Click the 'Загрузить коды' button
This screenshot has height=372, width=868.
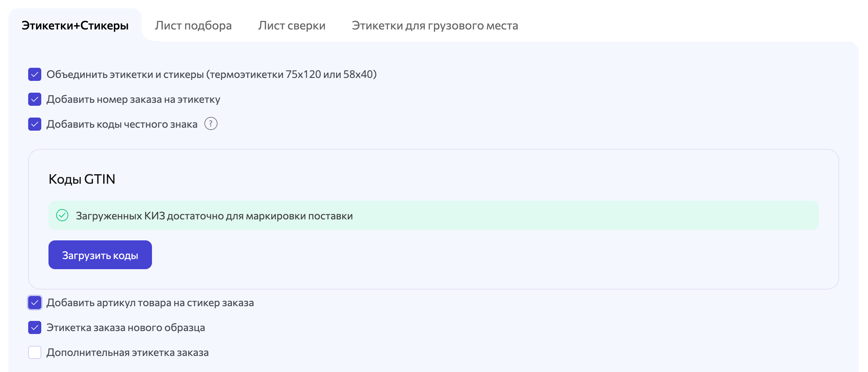100,255
